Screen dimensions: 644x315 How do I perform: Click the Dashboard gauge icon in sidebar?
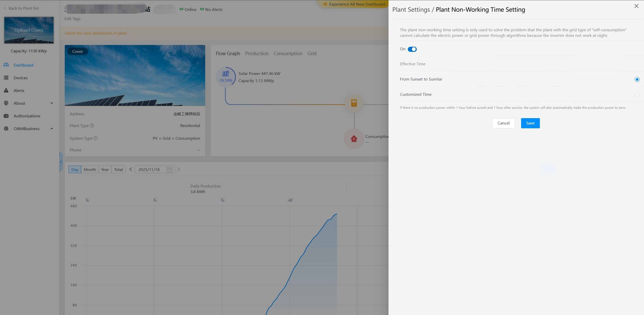pyautogui.click(x=6, y=65)
